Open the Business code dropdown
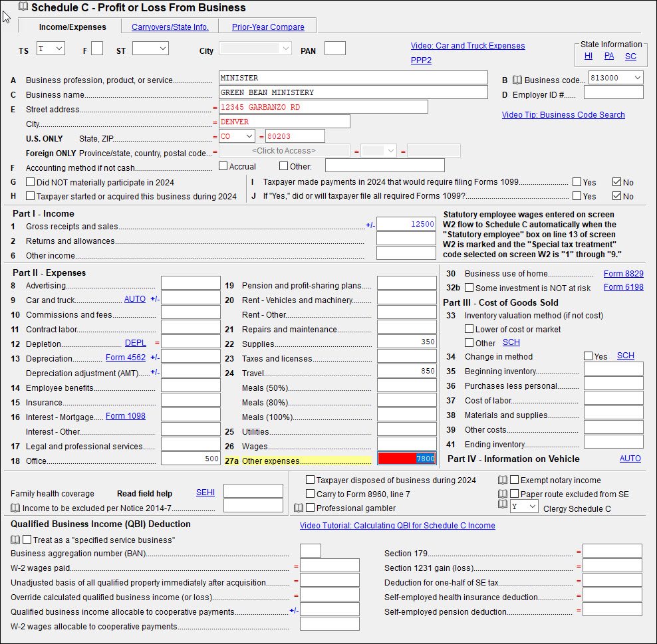The width and height of the screenshot is (657, 644). point(616,78)
